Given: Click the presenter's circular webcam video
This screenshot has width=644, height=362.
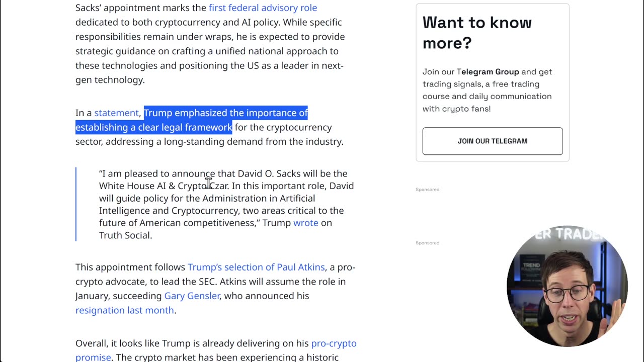Looking at the screenshot, I should pos(567,286).
